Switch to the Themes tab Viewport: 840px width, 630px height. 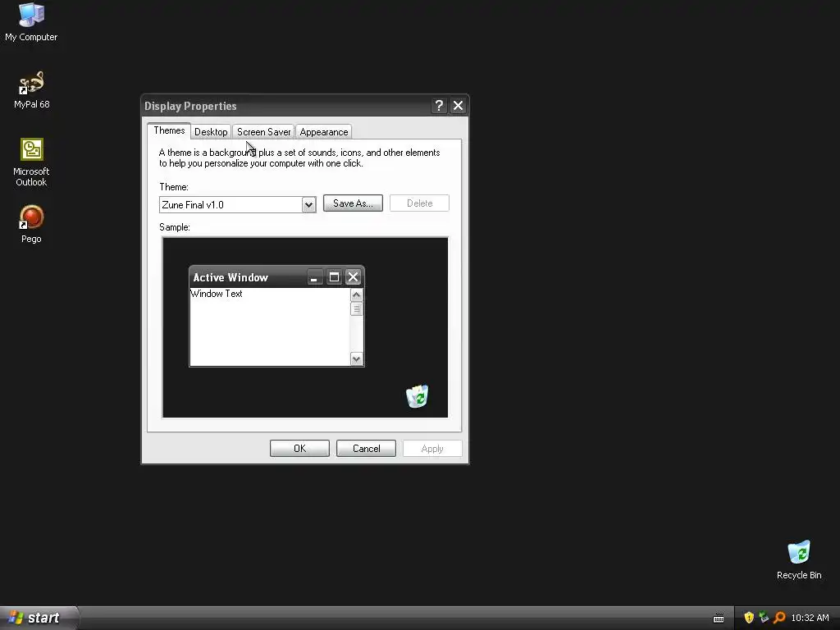[169, 130]
